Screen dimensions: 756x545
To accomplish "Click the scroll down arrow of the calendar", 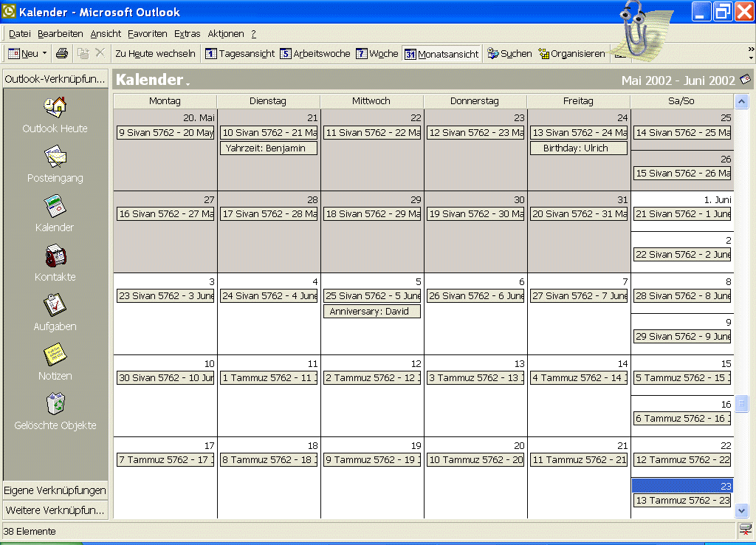I will click(x=741, y=510).
